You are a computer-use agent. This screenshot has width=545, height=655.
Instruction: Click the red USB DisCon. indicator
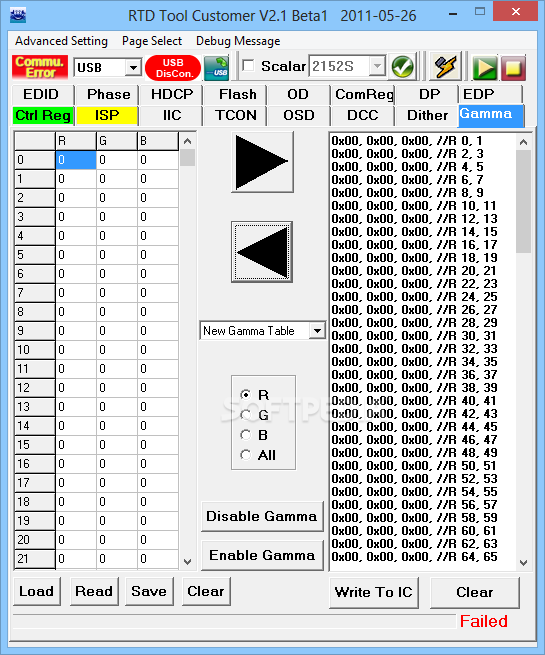click(173, 68)
